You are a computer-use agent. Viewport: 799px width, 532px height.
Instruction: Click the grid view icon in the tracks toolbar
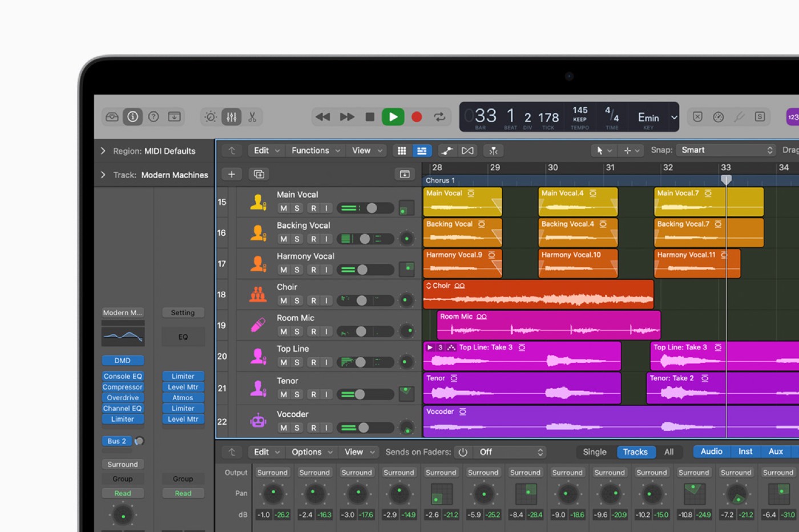402,151
